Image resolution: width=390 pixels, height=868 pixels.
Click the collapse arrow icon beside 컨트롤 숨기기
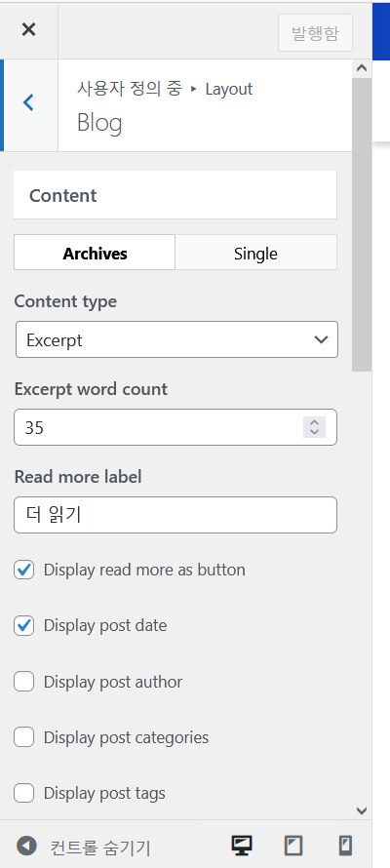26,846
